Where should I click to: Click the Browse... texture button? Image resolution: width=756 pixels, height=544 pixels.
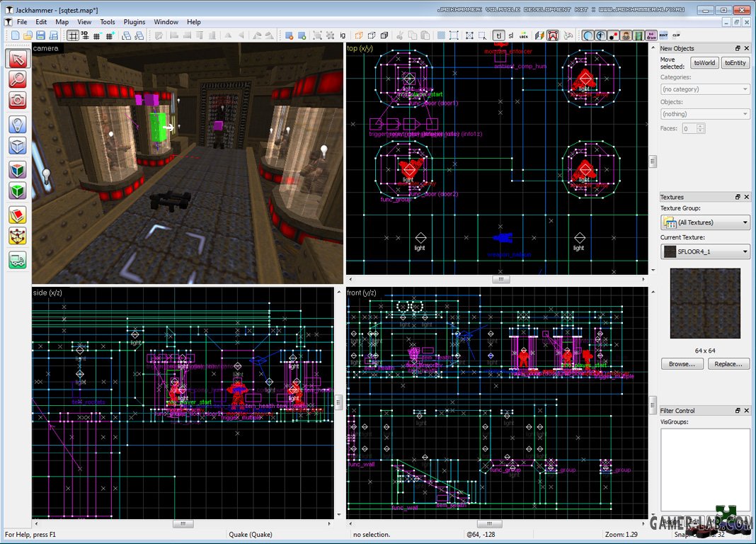click(682, 363)
